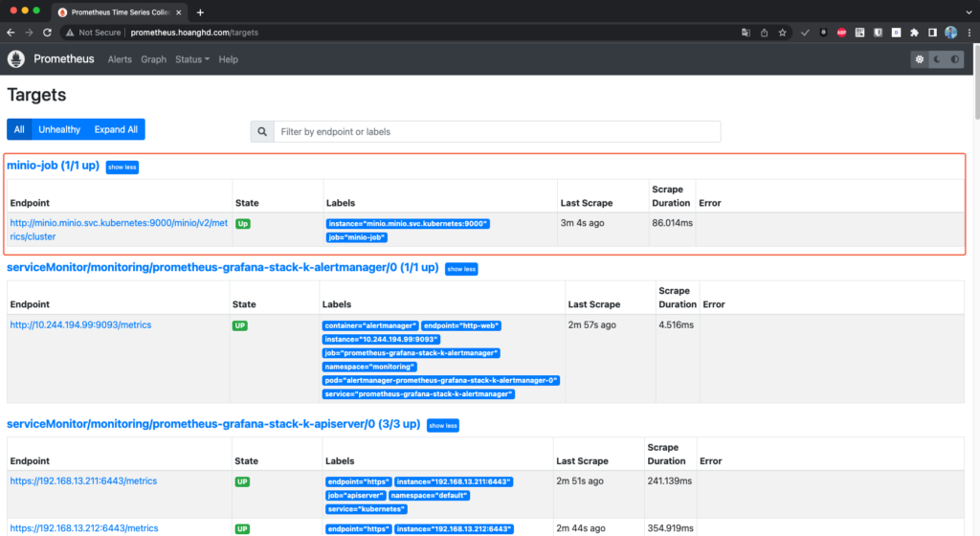Open the k-apiserver/0 (3/3 up) heading
The height and width of the screenshot is (536, 980).
213,424
